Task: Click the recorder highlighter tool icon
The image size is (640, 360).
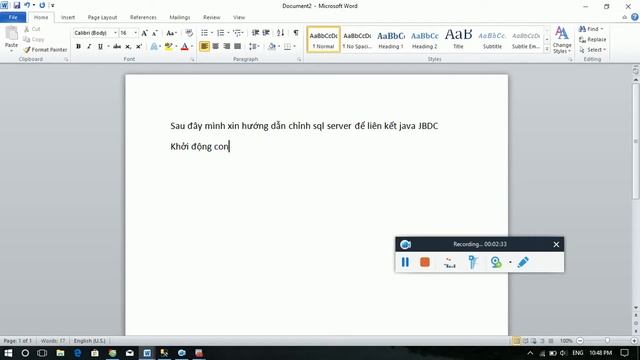Action: tap(473, 262)
